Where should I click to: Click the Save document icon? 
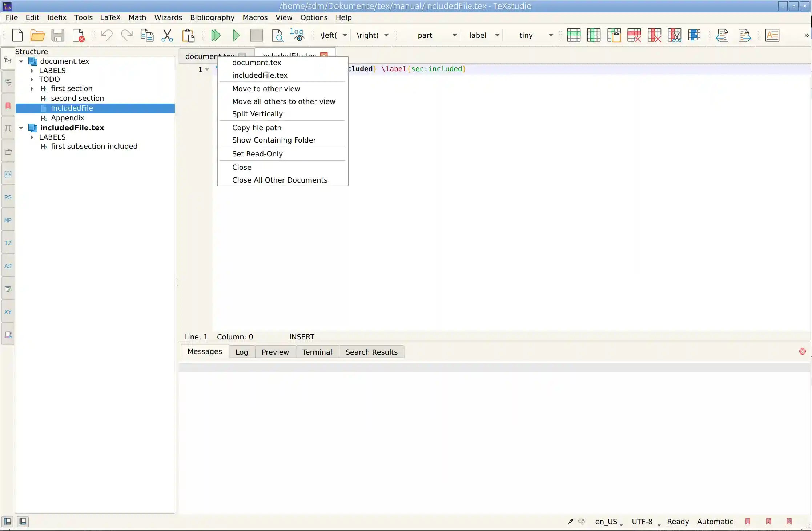[57, 35]
